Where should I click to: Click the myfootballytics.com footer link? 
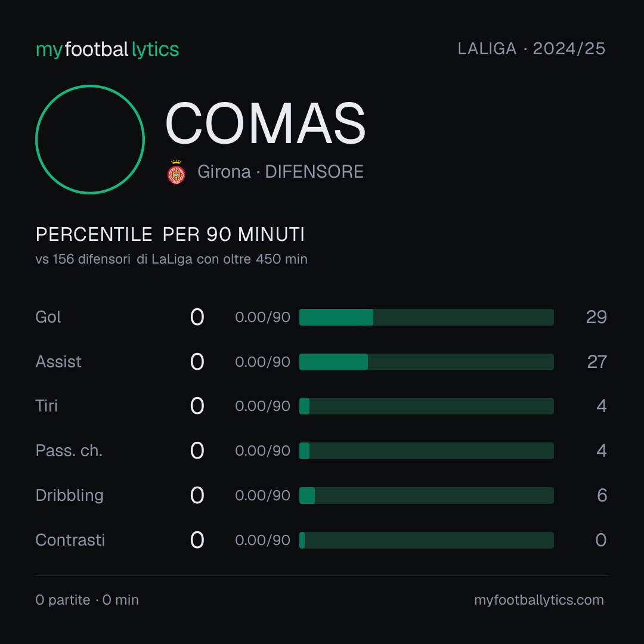(x=539, y=600)
